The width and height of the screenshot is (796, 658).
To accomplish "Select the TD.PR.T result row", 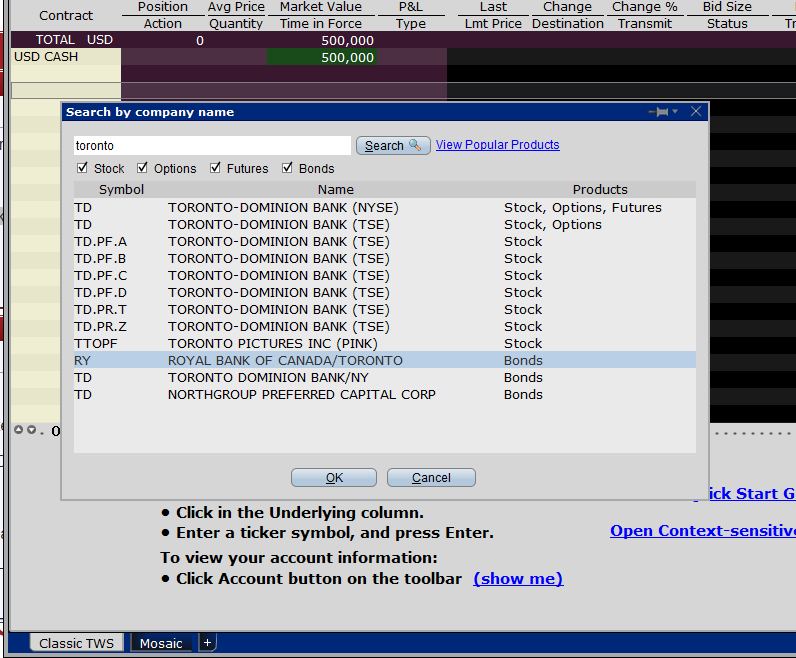I will coord(385,310).
